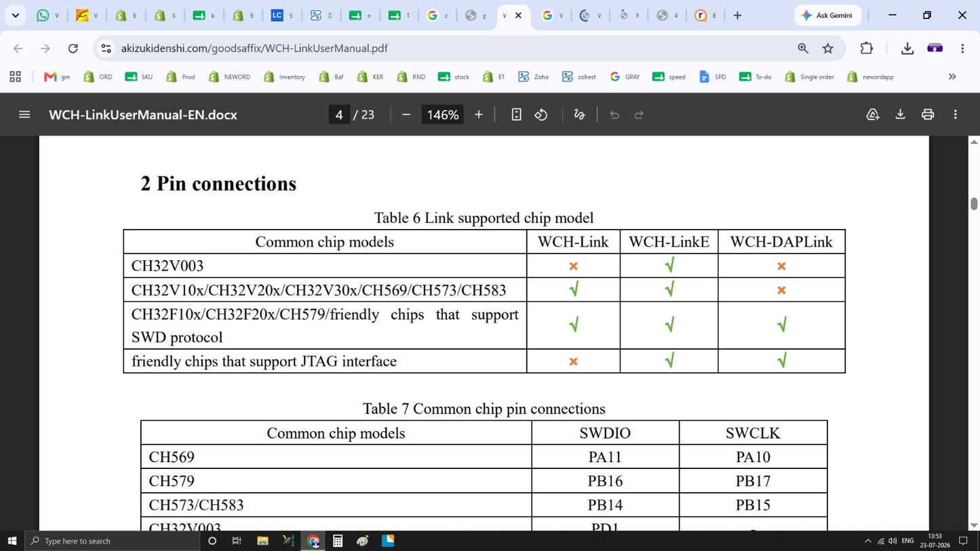980x551 pixels.
Task: Open the Extensions puzzle icon
Action: click(867, 48)
